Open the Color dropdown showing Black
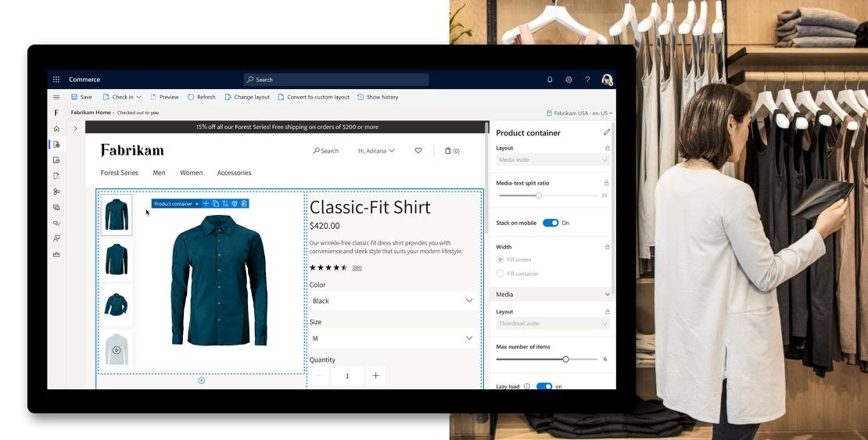This screenshot has width=868, height=440. click(x=393, y=301)
